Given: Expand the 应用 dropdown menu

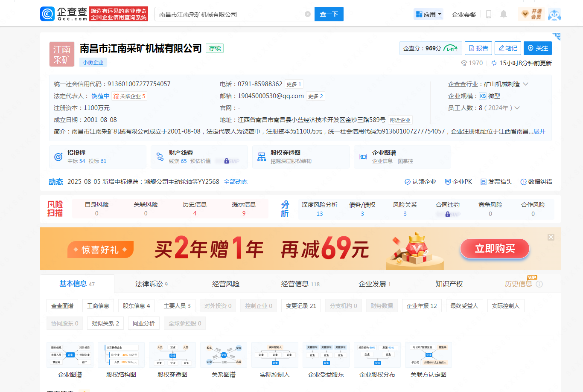Looking at the screenshot, I should (429, 14).
